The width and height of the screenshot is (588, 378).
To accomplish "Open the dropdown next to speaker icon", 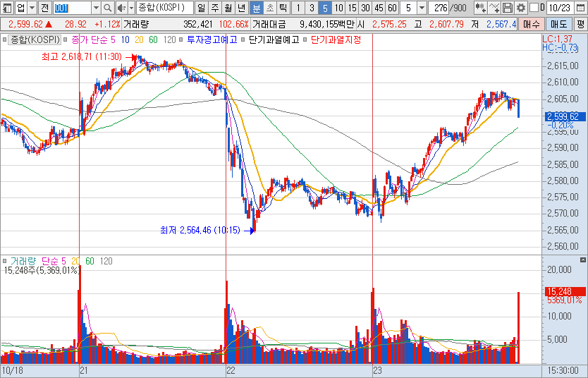I will click(x=131, y=8).
